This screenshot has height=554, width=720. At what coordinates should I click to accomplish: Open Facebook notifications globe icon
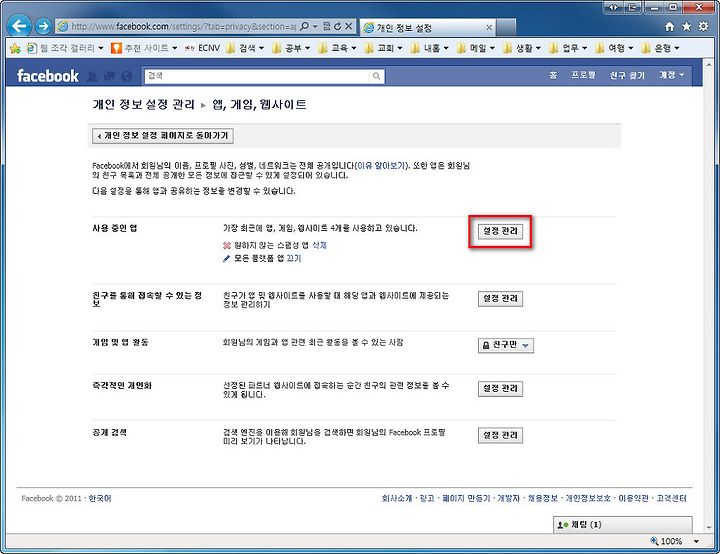127,76
